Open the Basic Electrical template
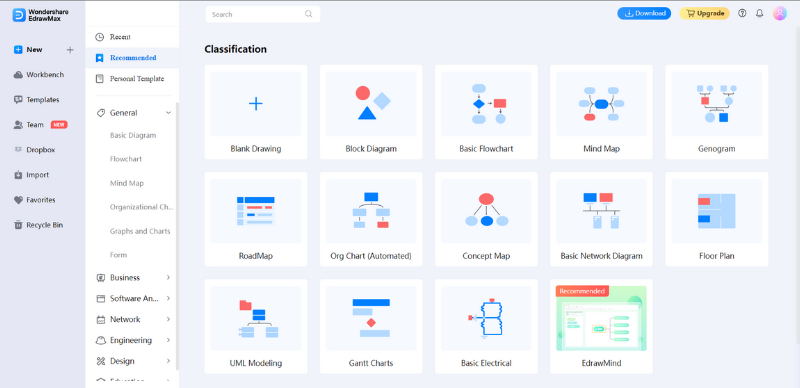The width and height of the screenshot is (800, 388). coord(486,326)
